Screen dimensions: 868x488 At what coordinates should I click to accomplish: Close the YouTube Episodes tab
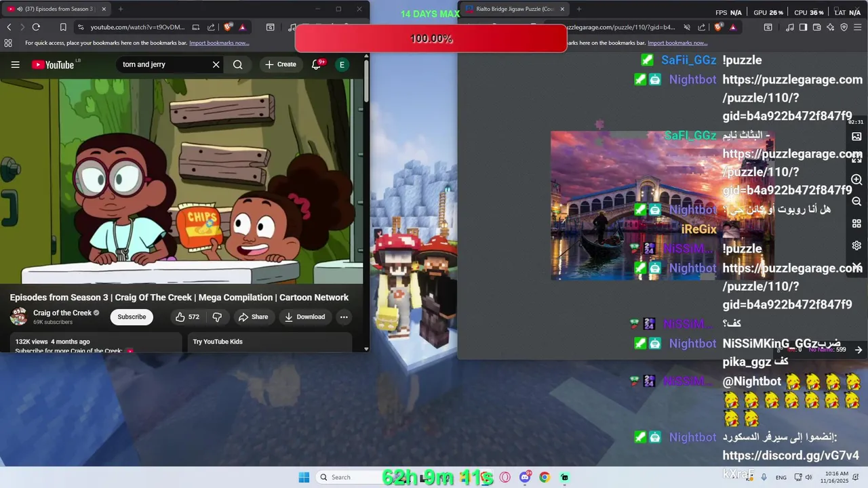click(104, 9)
